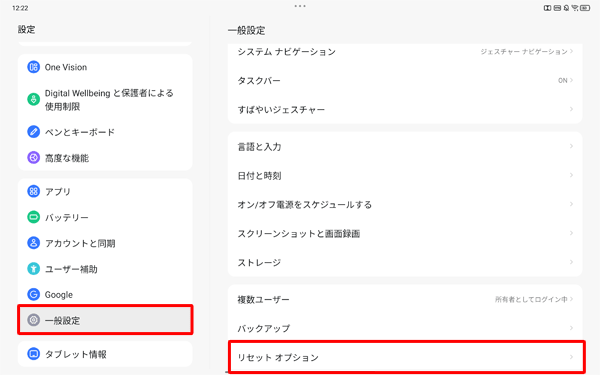The image size is (600, 375).
Task: Open One Vision settings
Action: coord(105,67)
